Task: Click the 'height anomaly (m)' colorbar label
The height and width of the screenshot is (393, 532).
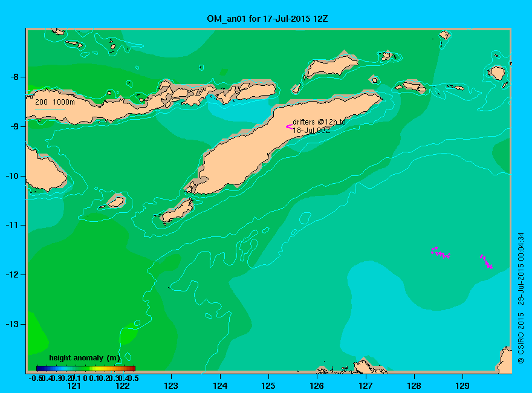Action: 85,358
